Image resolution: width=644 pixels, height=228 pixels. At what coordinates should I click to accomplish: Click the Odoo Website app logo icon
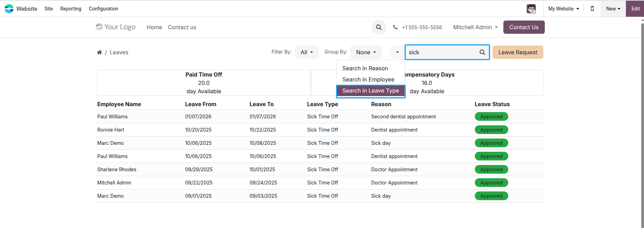coord(9,9)
